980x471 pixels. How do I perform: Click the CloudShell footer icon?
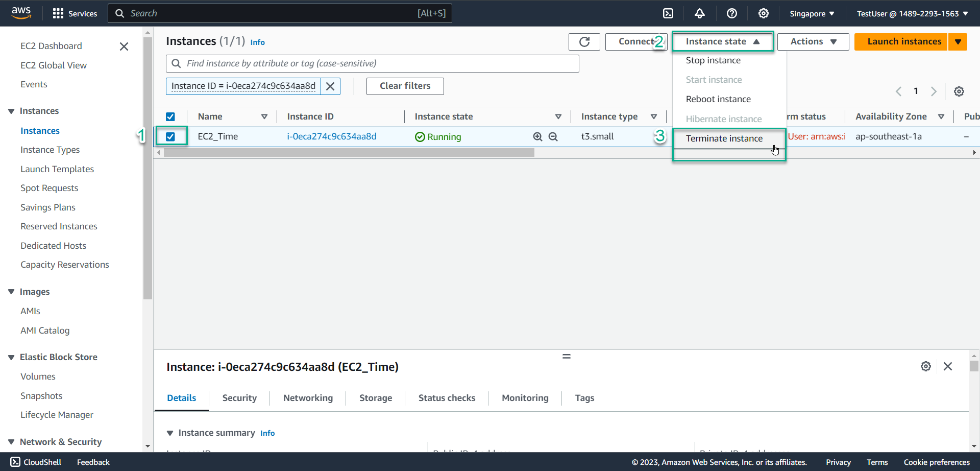coord(15,462)
